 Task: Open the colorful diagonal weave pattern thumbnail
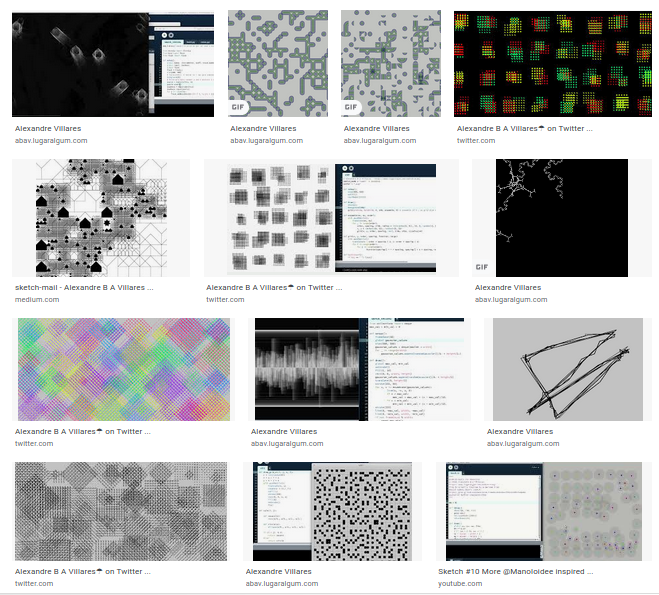click(x=124, y=369)
